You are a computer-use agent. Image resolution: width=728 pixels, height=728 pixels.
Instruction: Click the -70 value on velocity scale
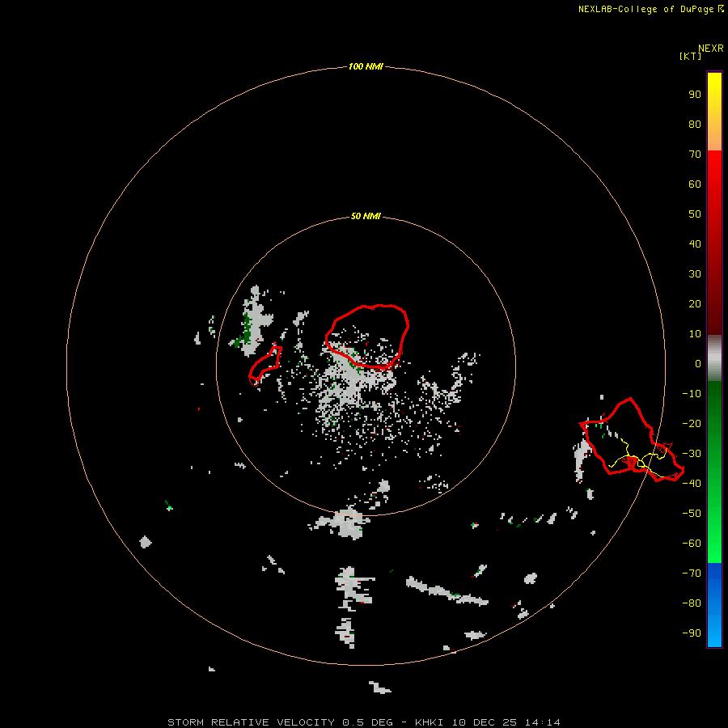pyautogui.click(x=692, y=573)
